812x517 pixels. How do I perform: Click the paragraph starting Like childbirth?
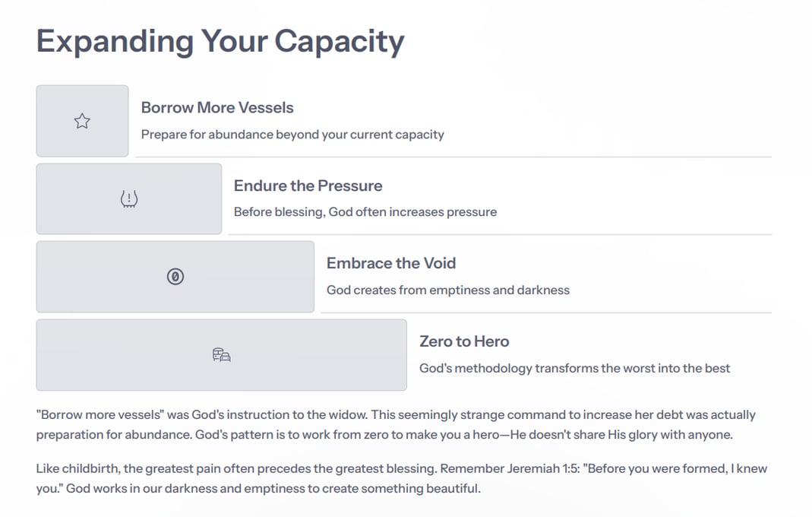click(401, 478)
